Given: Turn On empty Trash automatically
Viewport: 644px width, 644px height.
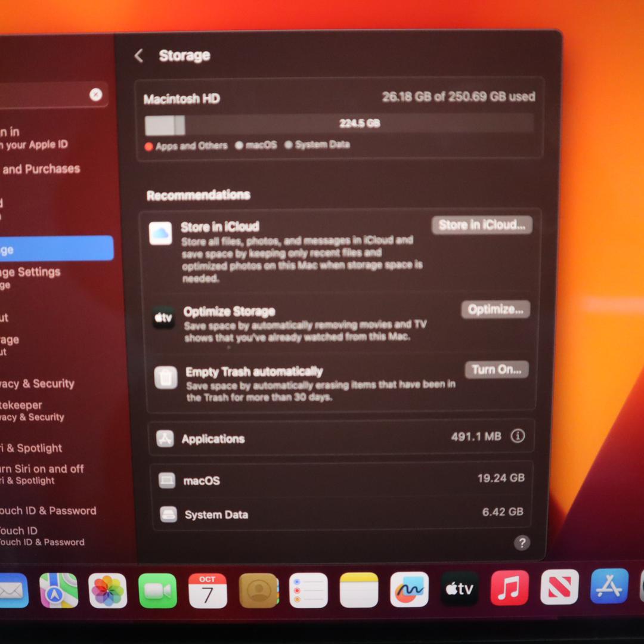Looking at the screenshot, I should (496, 370).
